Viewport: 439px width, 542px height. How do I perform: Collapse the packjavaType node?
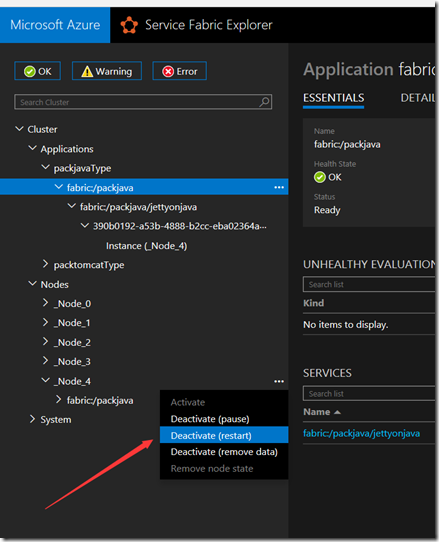46,168
